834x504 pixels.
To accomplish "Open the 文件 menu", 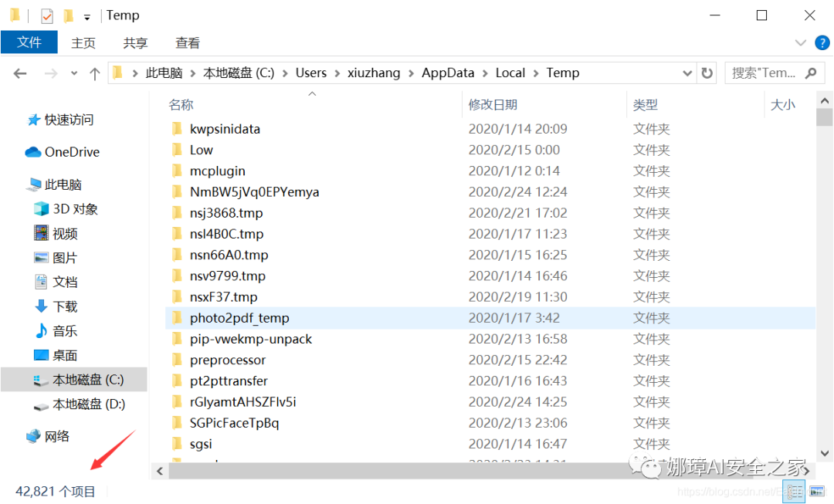I will click(29, 42).
